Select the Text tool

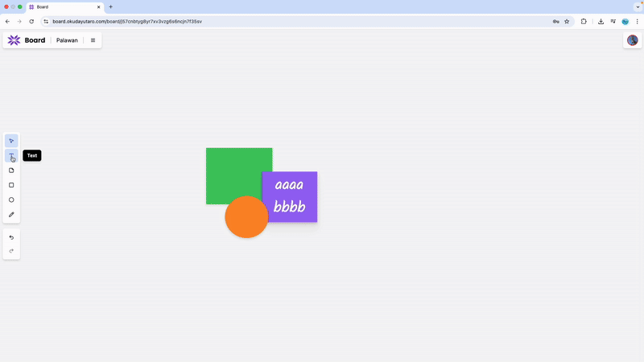[x=11, y=155]
